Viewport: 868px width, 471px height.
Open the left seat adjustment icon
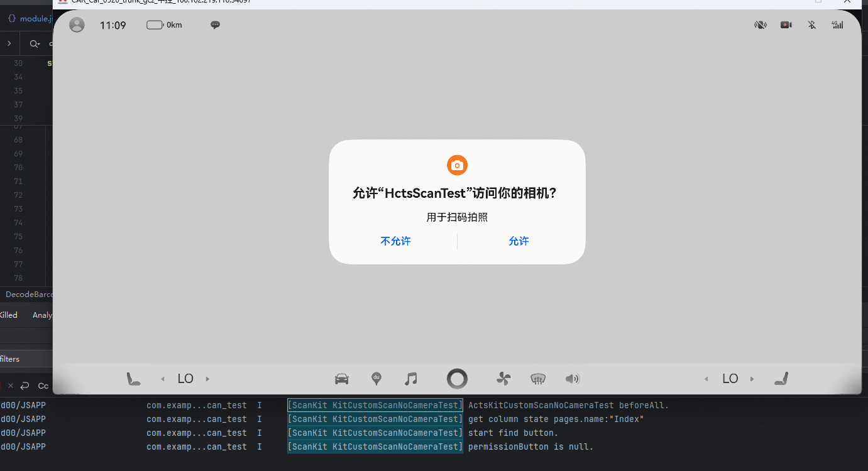(x=133, y=379)
